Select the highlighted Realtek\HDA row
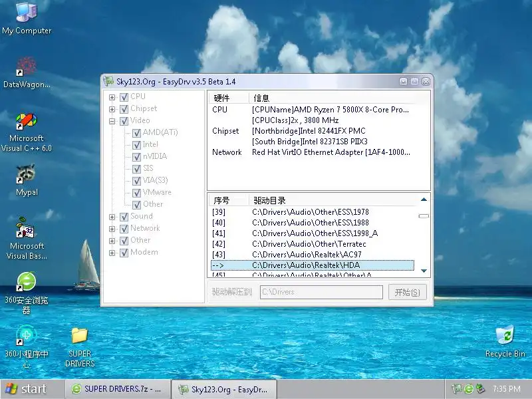Screen dimensions: 532x399 [x=313, y=265]
